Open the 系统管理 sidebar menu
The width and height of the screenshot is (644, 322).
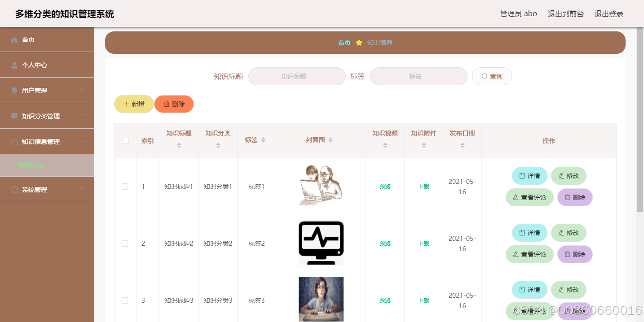(x=47, y=190)
